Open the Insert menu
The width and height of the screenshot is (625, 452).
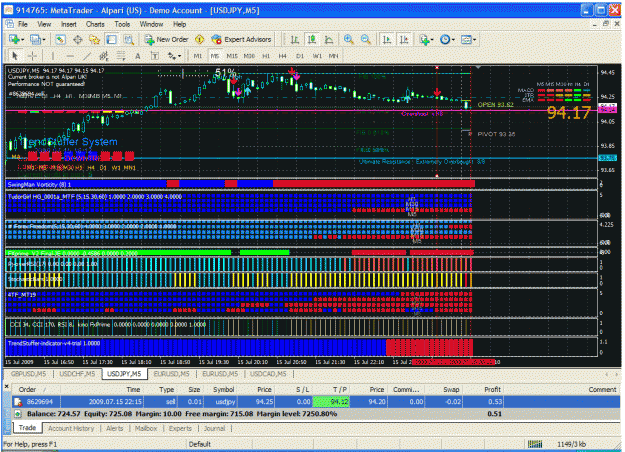69,24
